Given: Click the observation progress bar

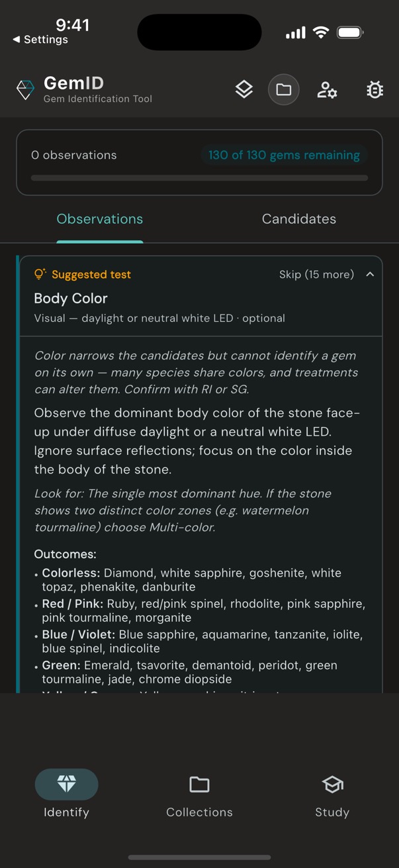Looking at the screenshot, I should (x=199, y=177).
